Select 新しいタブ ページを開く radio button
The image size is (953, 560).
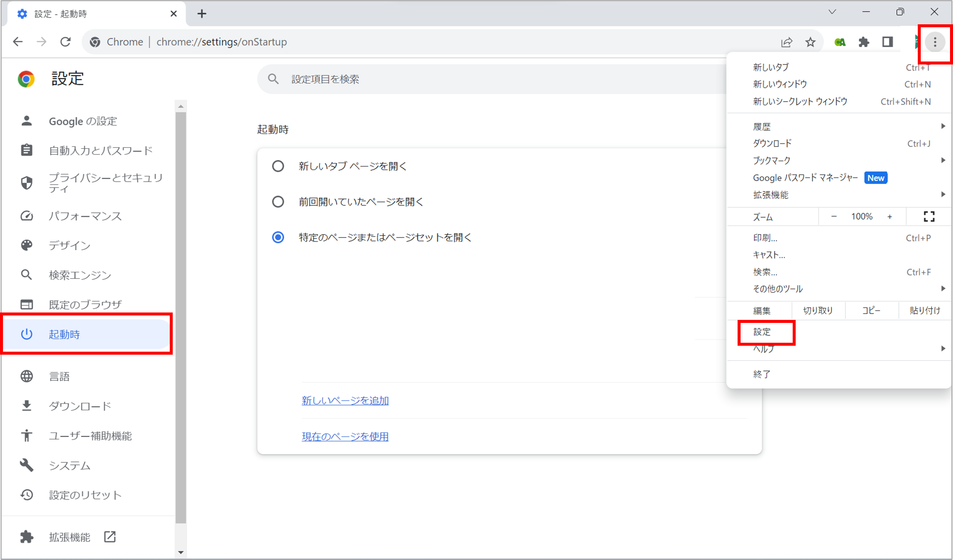(x=278, y=166)
